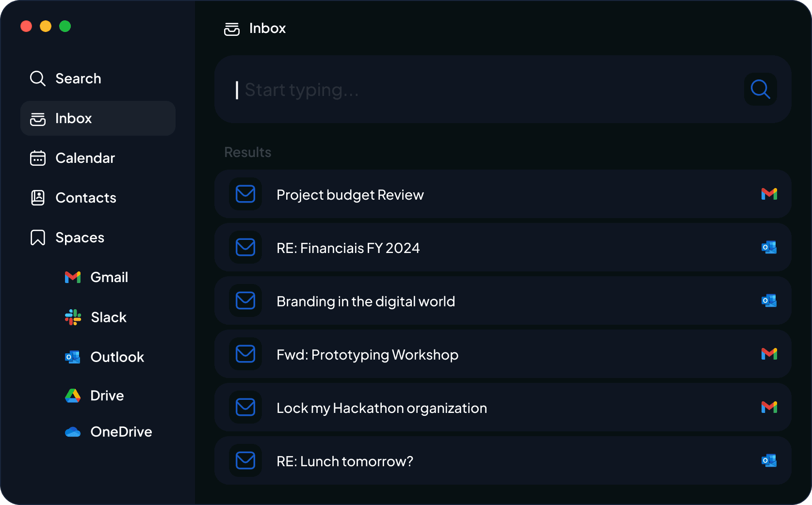
Task: Select Inbox in the sidebar
Action: click(x=98, y=118)
